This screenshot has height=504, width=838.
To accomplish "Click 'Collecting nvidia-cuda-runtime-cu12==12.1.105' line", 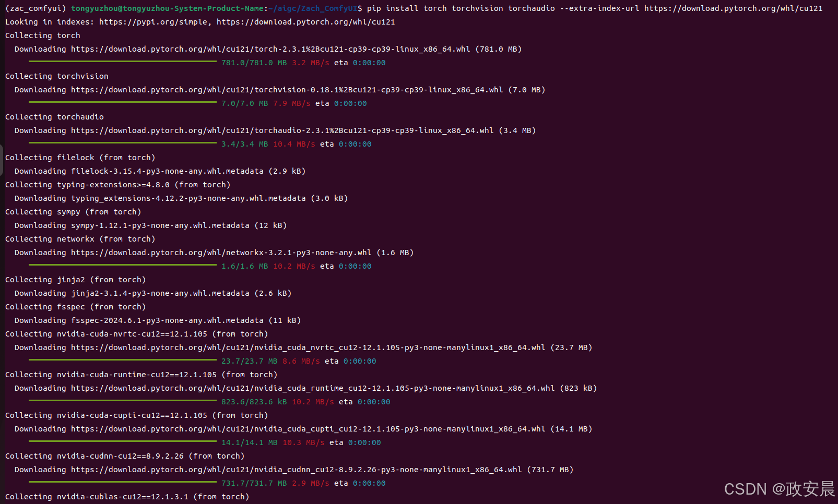I will (x=141, y=375).
